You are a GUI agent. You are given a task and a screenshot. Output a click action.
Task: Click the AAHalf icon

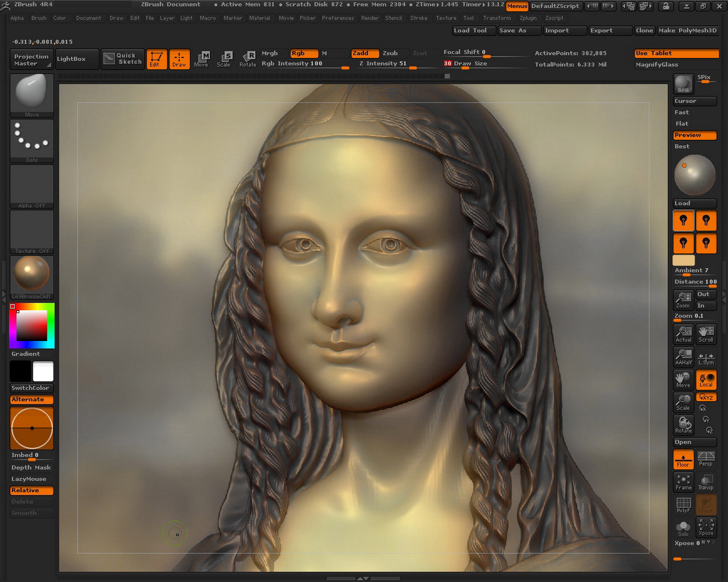684,357
